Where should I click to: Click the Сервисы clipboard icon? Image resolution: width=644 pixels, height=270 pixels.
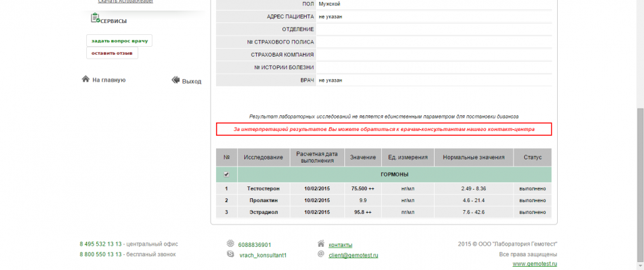coord(95,19)
